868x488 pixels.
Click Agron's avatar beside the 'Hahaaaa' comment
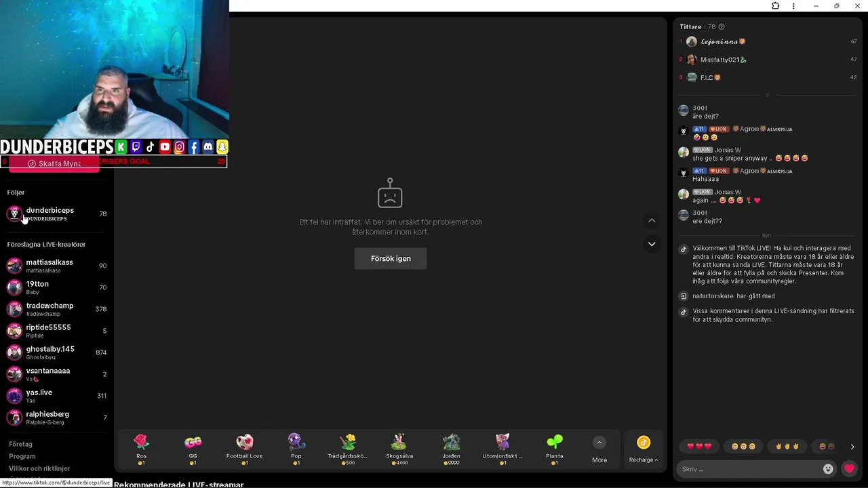click(684, 173)
